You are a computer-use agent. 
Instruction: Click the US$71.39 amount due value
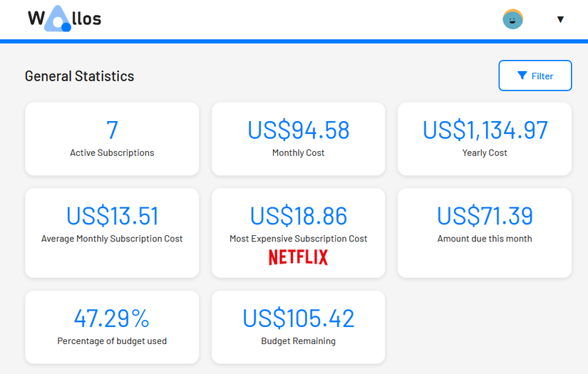485,216
